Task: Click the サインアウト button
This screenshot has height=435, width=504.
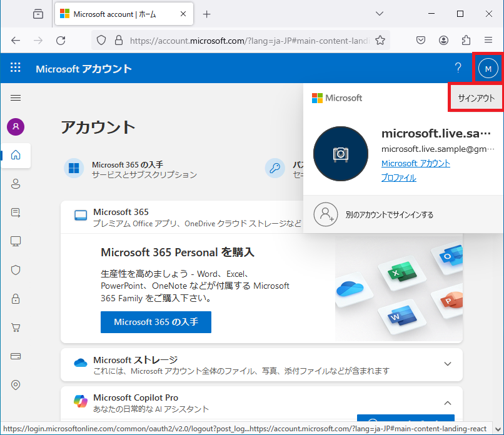Action: pyautogui.click(x=476, y=98)
